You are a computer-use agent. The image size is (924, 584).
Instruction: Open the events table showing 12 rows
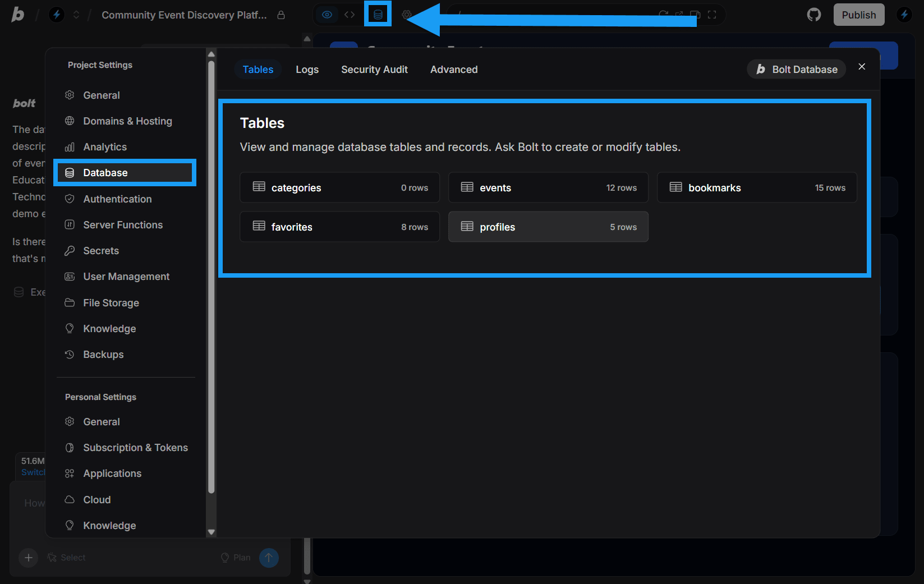548,187
